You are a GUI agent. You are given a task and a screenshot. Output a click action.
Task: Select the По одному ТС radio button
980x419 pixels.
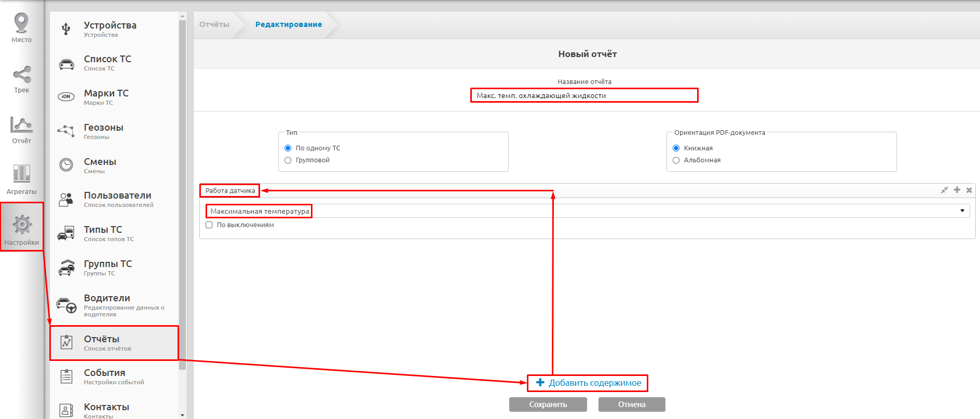tap(288, 148)
